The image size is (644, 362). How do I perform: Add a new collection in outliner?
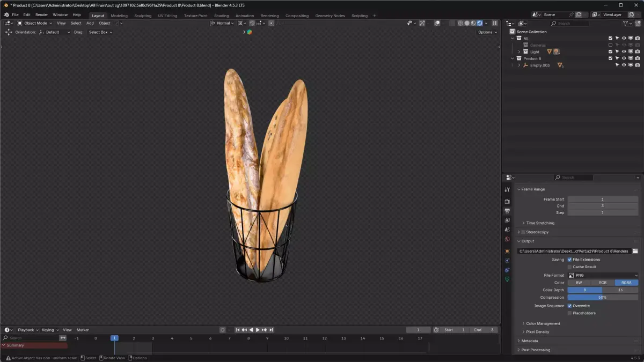tap(638, 24)
